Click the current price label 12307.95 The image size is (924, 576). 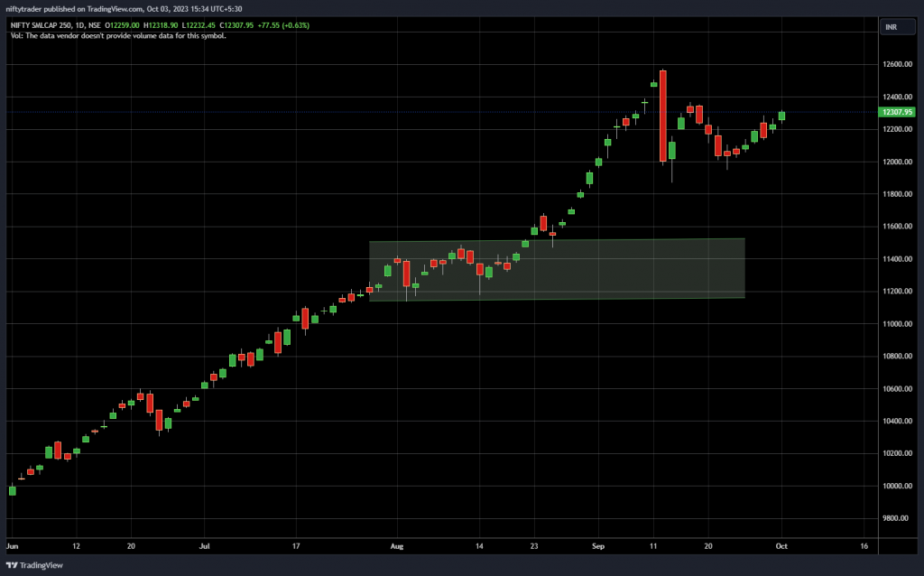coord(896,112)
